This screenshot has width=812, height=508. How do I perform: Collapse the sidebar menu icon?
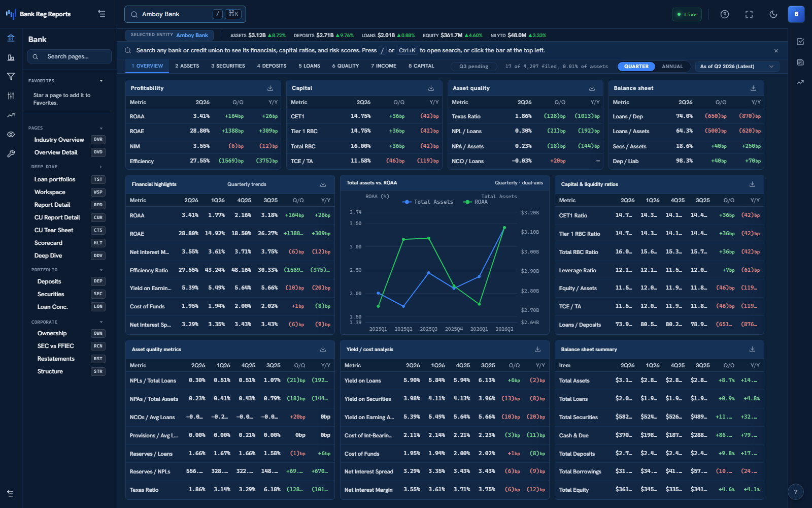[x=102, y=14]
